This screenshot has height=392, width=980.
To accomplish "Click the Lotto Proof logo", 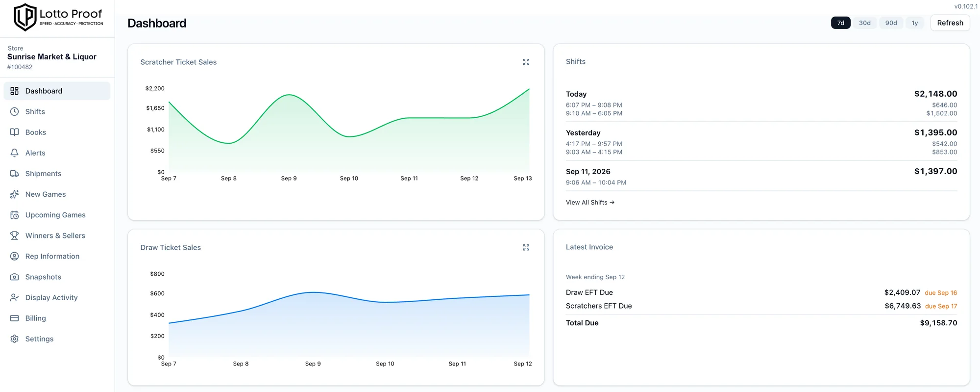I will point(58,17).
